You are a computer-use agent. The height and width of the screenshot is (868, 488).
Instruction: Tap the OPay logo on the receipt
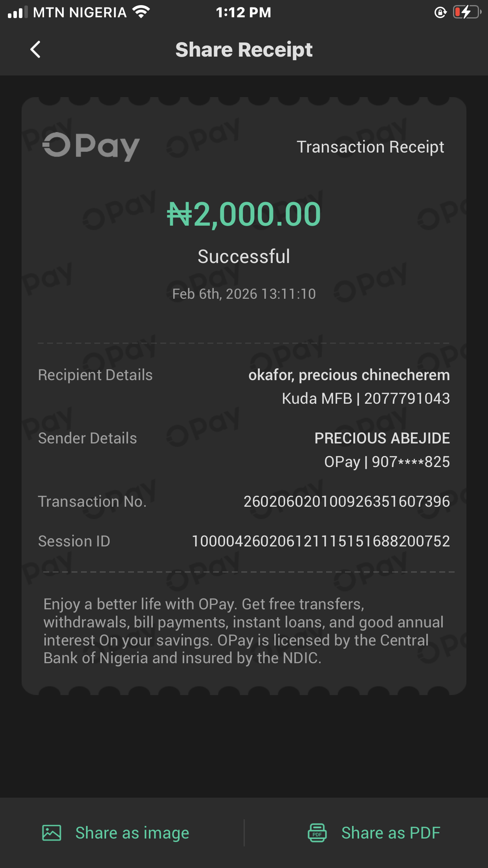tap(91, 146)
